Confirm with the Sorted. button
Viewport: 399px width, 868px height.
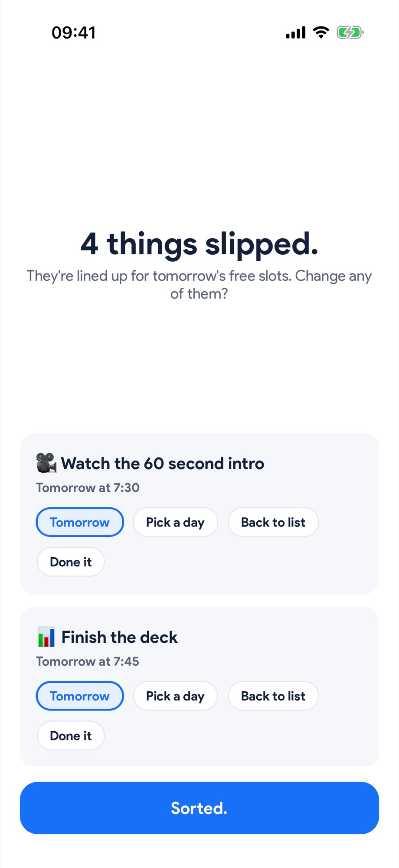(x=199, y=808)
